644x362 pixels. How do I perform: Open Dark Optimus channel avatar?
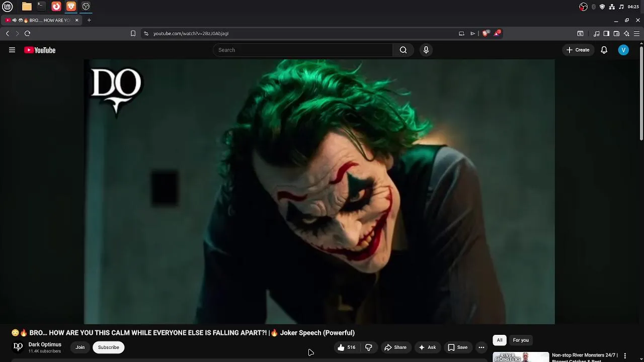18,347
